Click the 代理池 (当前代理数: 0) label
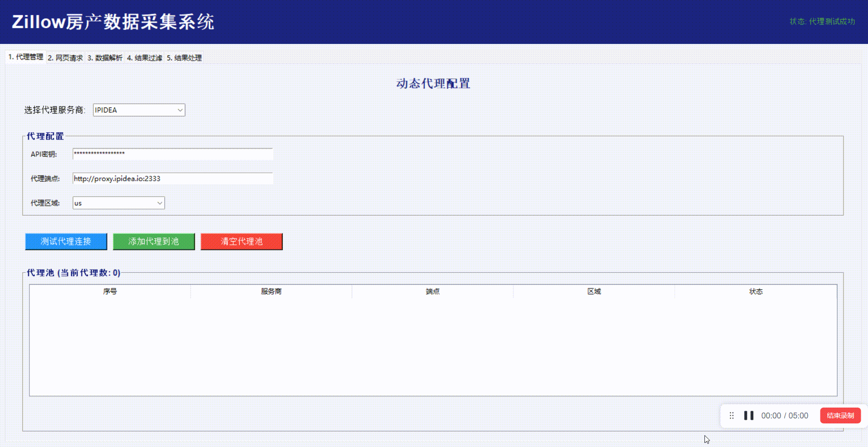The image size is (868, 447). pyautogui.click(x=73, y=272)
